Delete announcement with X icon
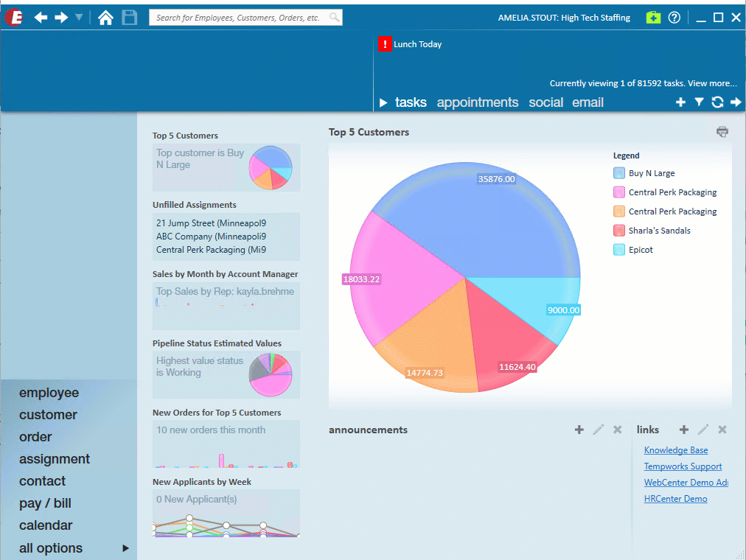This screenshot has width=746, height=560. pyautogui.click(x=618, y=430)
